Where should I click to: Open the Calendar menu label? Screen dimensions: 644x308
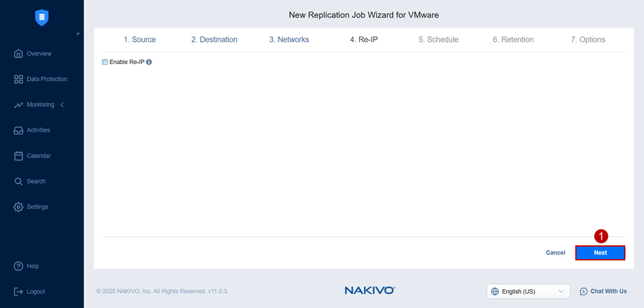pyautogui.click(x=38, y=156)
